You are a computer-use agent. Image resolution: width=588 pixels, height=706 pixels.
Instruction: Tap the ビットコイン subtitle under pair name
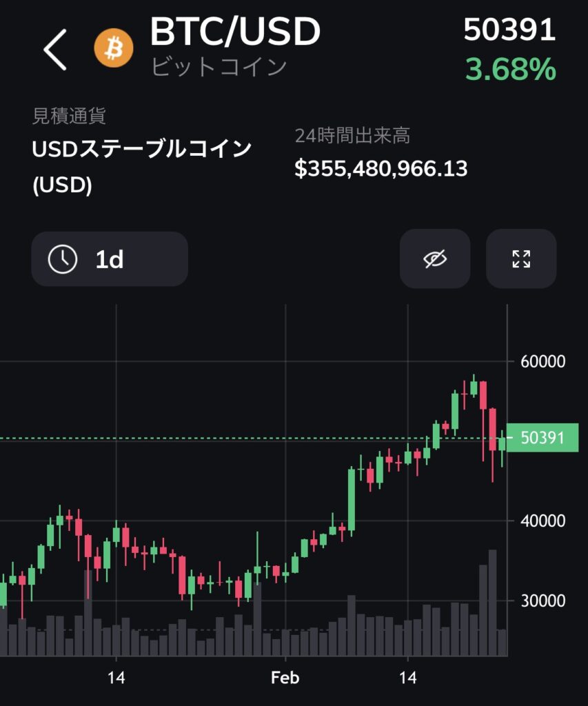pos(219,67)
